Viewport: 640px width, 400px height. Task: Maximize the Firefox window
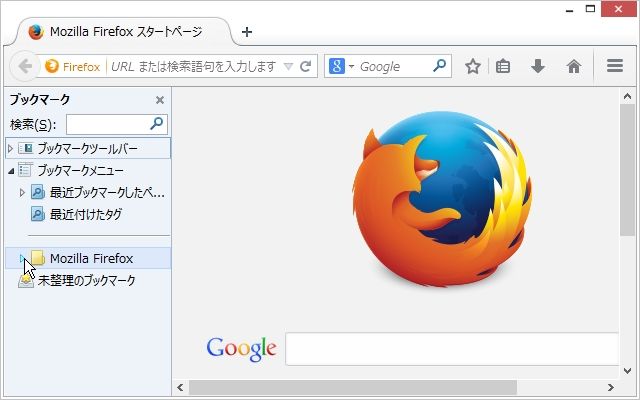coord(590,9)
